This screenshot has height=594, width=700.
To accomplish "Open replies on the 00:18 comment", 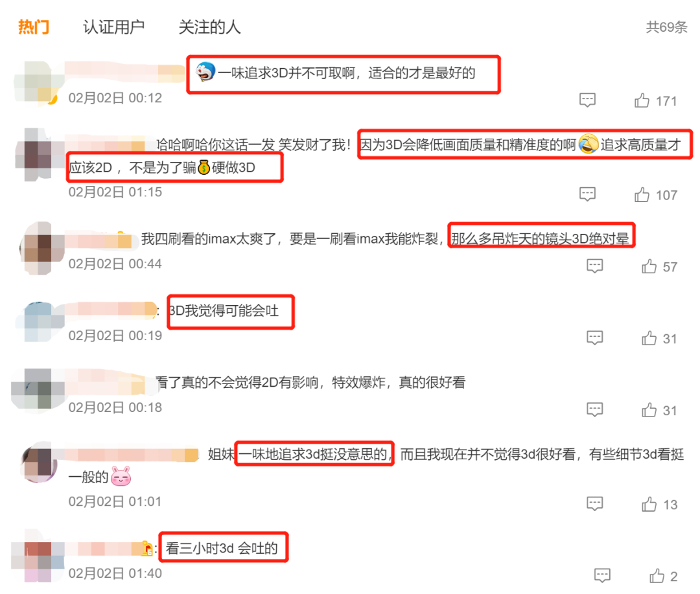I will pyautogui.click(x=594, y=409).
